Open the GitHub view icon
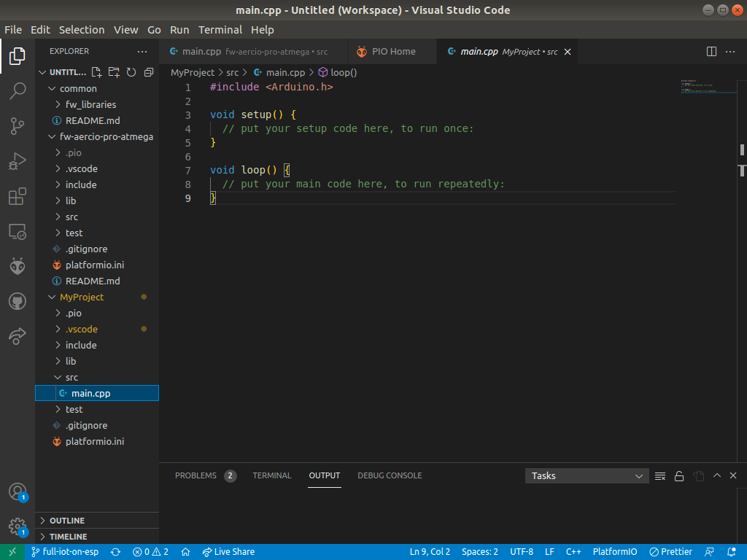747x560 pixels. [18, 301]
